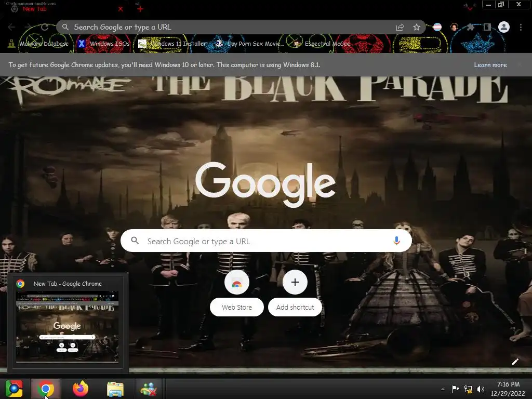532x399 pixels.
Task: Open the profile avatar button
Action: point(504,27)
